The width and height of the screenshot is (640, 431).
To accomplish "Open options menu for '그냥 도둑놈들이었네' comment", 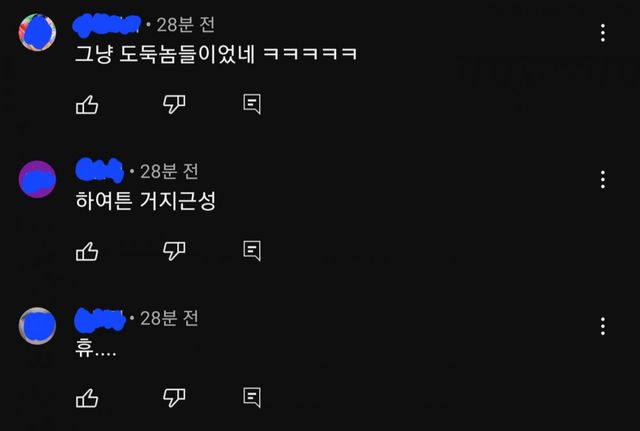I will (602, 33).
